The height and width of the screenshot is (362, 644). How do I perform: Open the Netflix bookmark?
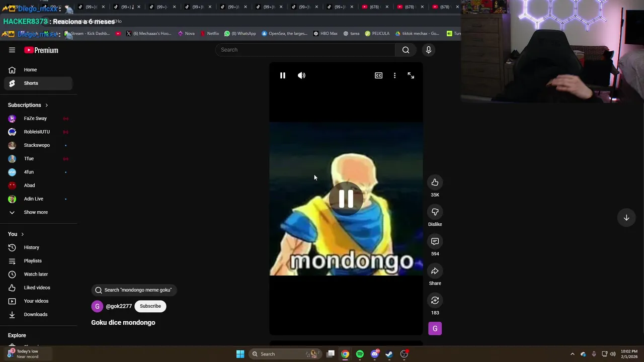tap(209, 34)
